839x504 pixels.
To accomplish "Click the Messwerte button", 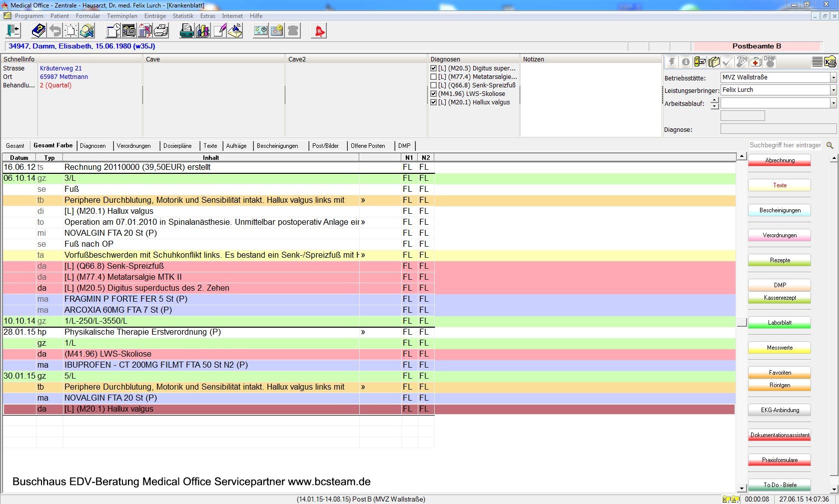I will [x=780, y=348].
